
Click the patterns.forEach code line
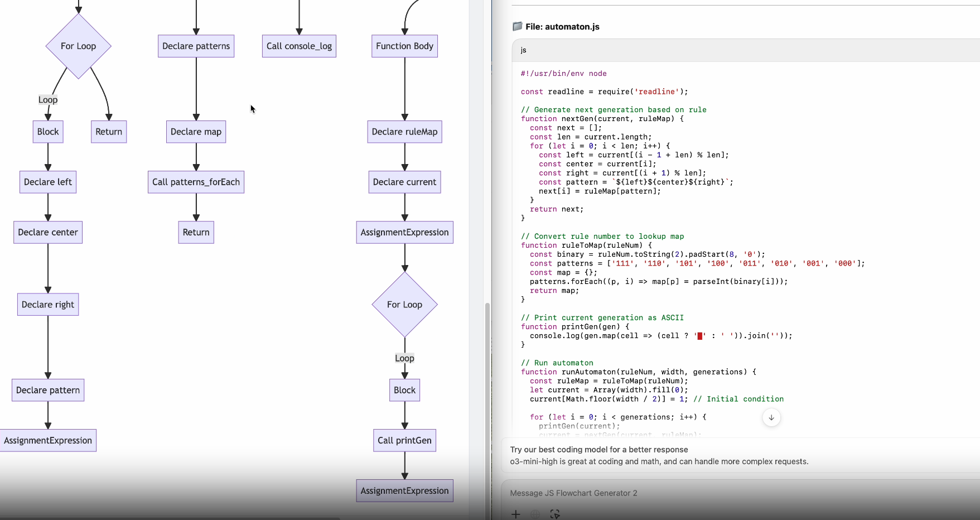(x=659, y=282)
